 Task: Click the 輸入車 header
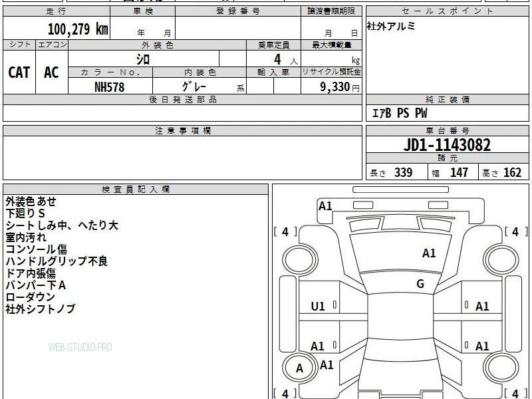273,72
